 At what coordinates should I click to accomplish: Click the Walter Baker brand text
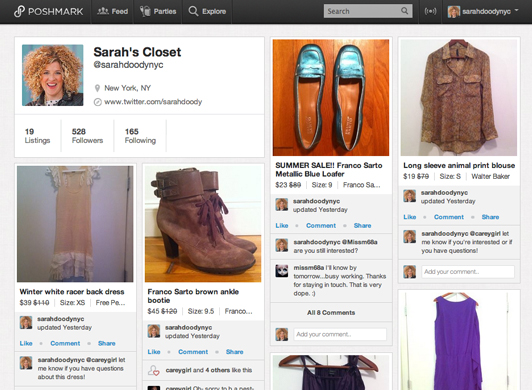[x=490, y=176]
